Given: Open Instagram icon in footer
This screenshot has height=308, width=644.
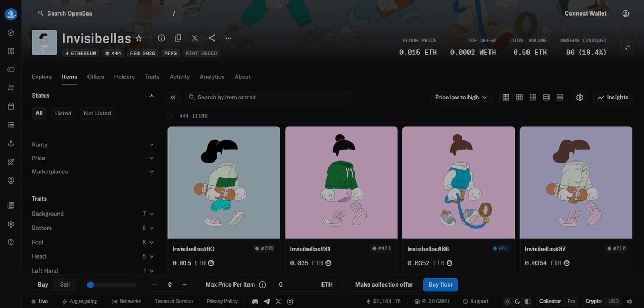Looking at the screenshot, I should [290, 302].
